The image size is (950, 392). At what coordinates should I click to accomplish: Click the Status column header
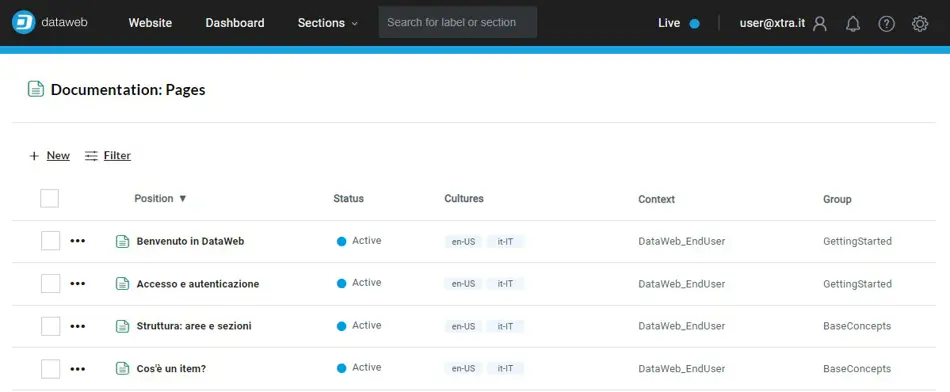click(348, 198)
